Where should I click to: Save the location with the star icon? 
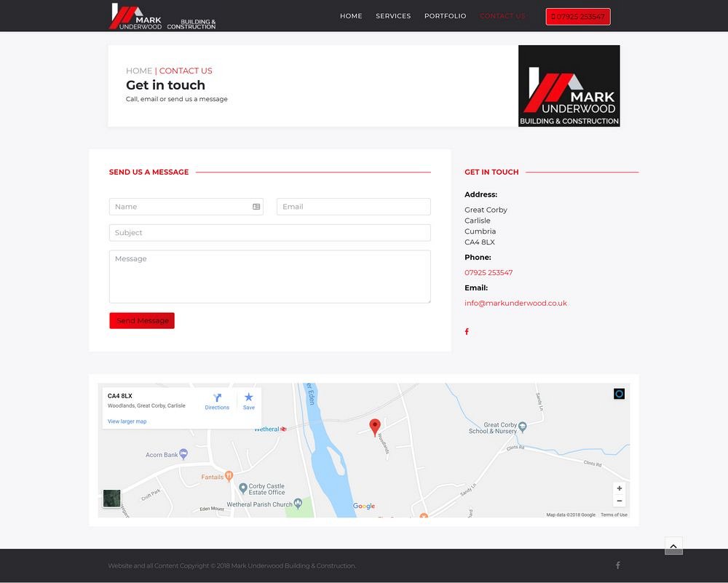[249, 401]
